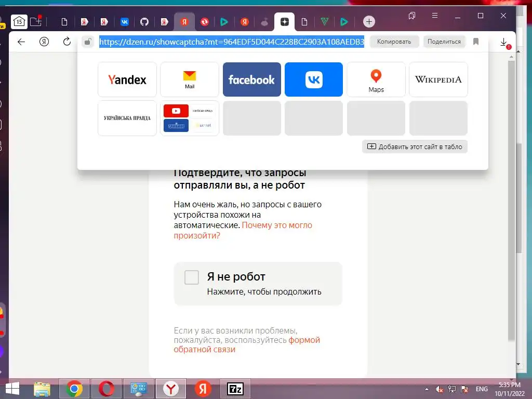Open downloads with the arrow icon
Screen dimensions: 532x399
point(504,43)
